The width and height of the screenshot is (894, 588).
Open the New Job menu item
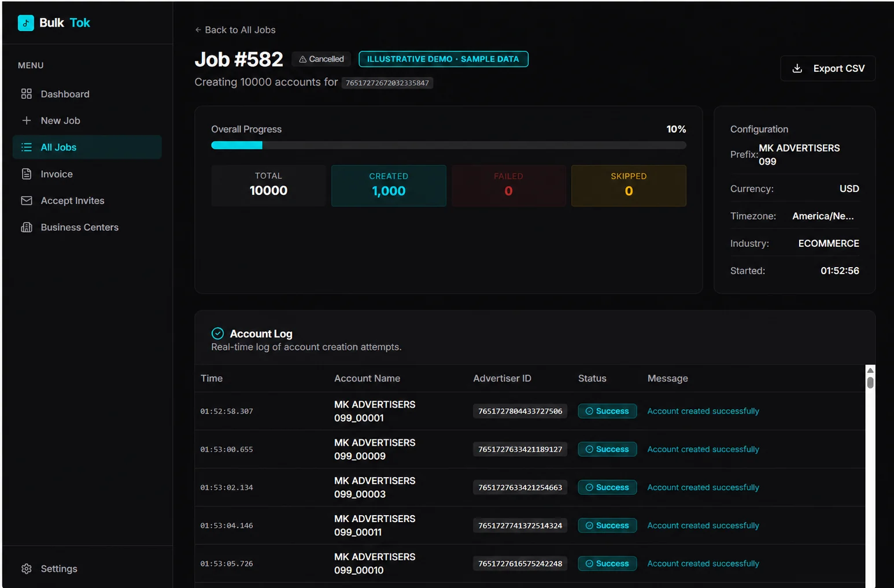(x=87, y=120)
